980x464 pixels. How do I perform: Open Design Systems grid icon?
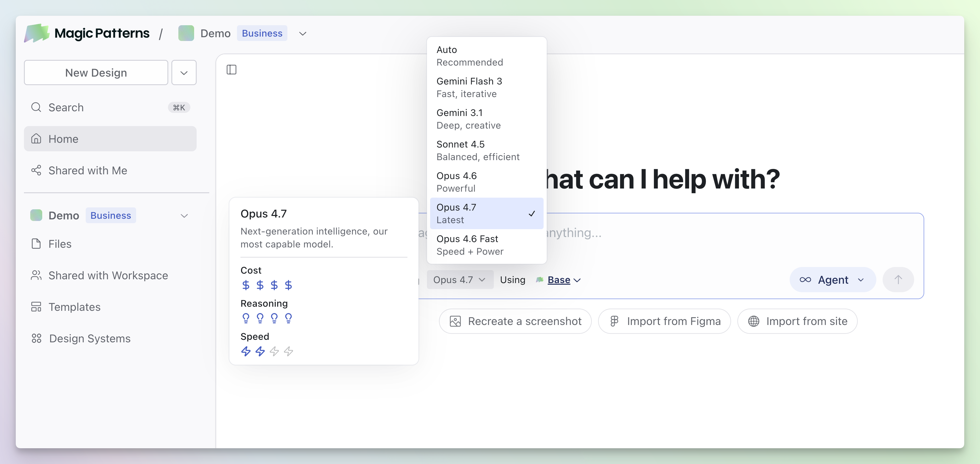(x=37, y=339)
